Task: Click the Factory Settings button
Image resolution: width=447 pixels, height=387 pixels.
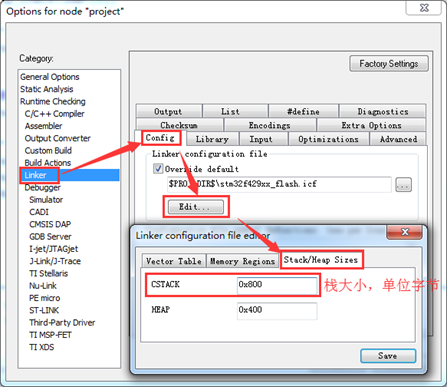Action: click(x=389, y=64)
